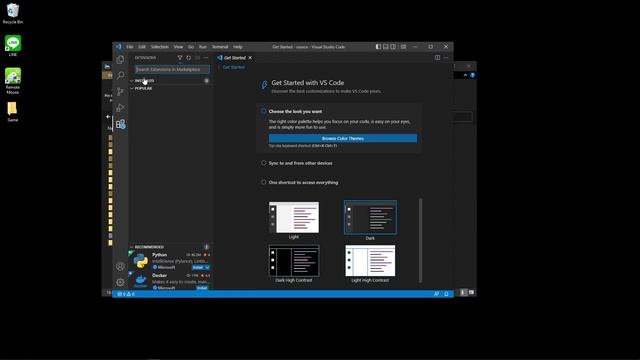Image resolution: width=640 pixels, height=360 pixels.
Task: Click the VS Code logo in title bar
Action: pos(119,47)
